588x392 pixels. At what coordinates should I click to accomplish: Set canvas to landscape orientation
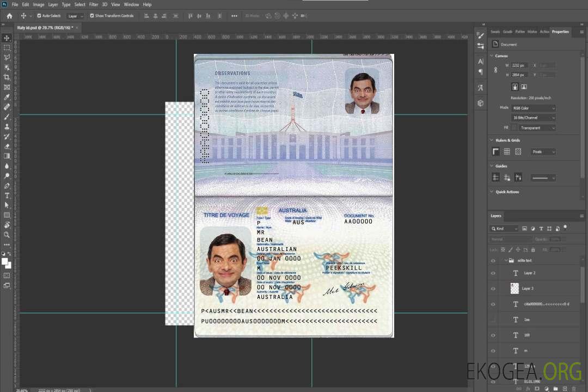click(524, 87)
